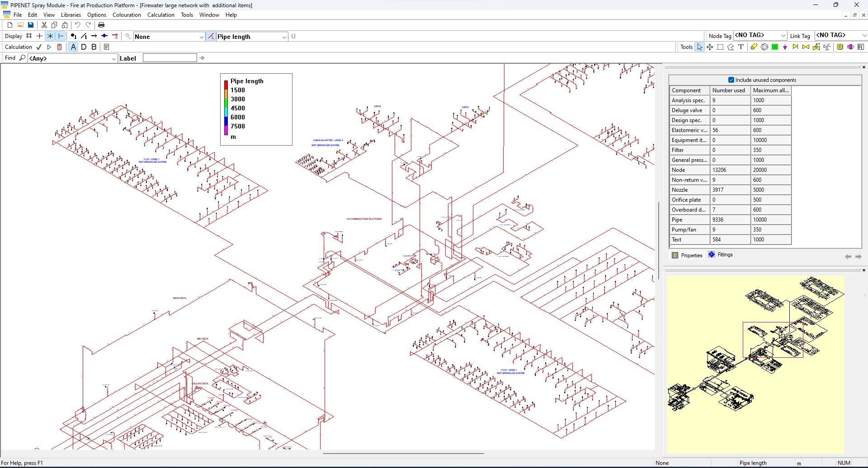Screen dimensions: 868x468
Task: Pick the pipe drawing tool
Action: tap(754, 47)
